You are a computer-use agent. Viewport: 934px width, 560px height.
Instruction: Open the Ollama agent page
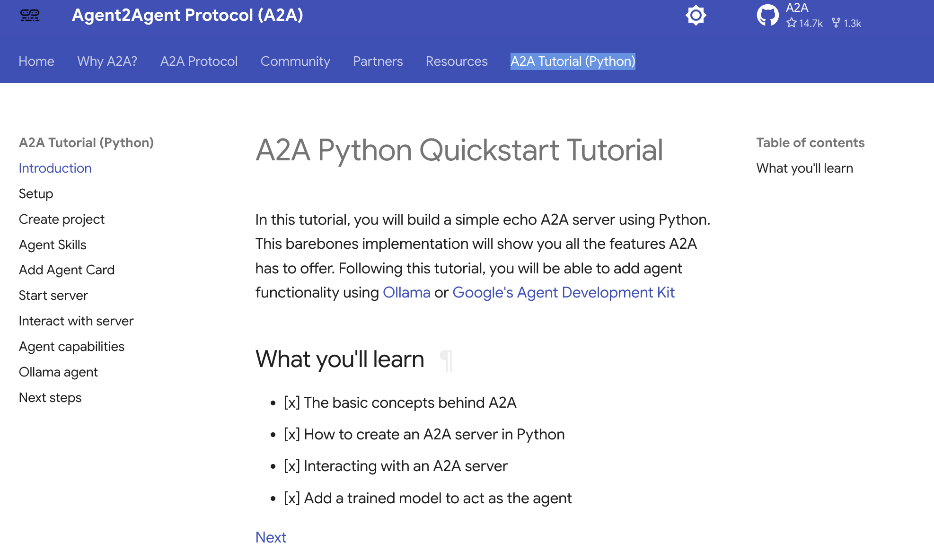(x=58, y=372)
